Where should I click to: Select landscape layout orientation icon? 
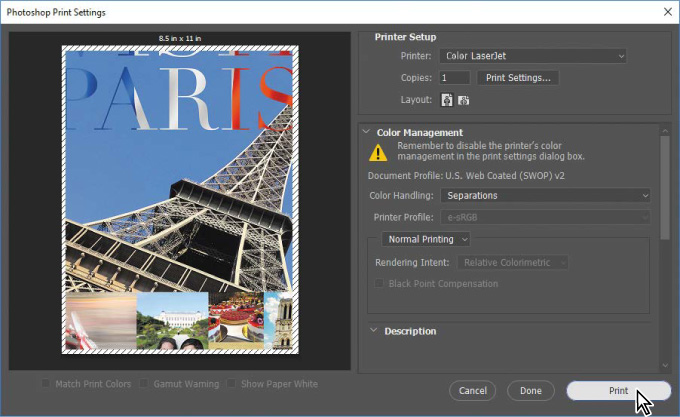(464, 99)
